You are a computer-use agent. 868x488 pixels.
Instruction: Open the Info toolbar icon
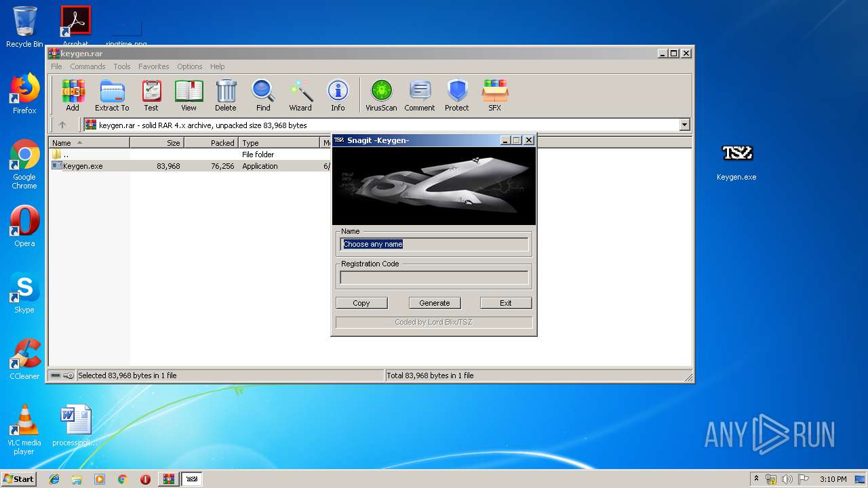click(338, 95)
